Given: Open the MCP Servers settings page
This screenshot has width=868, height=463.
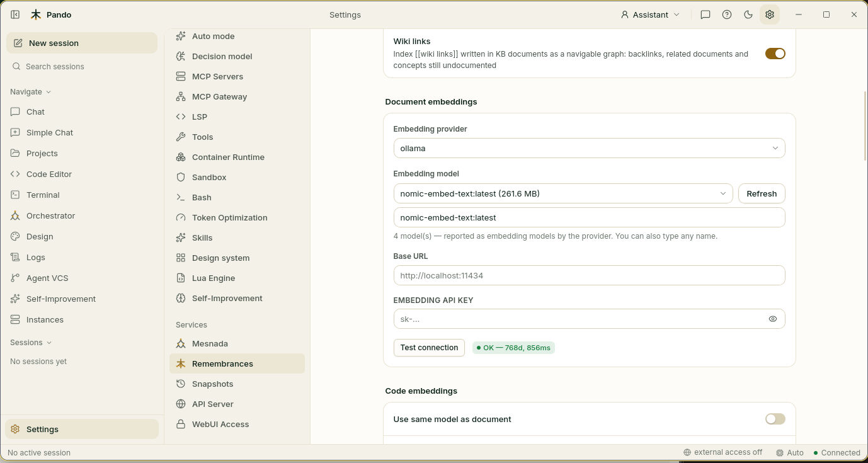Looking at the screenshot, I should 237,76.
